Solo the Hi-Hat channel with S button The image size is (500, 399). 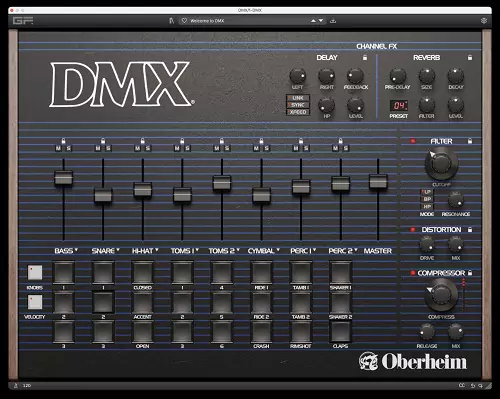148,148
